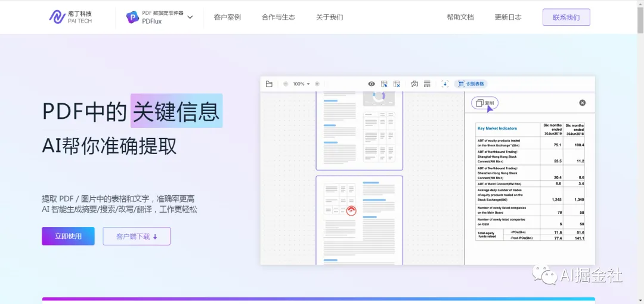Click the table cell value '100.4'
Screen dimensions: 644x304
580,145
